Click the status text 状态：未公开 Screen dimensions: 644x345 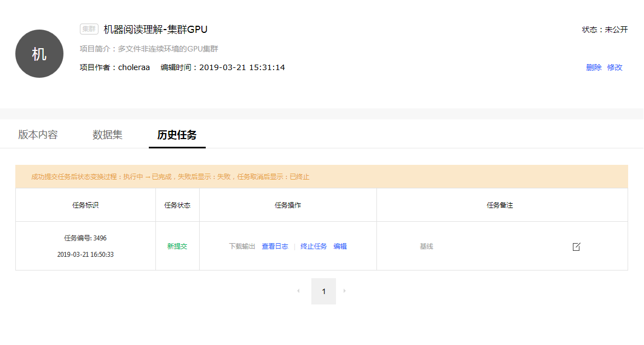pos(605,30)
